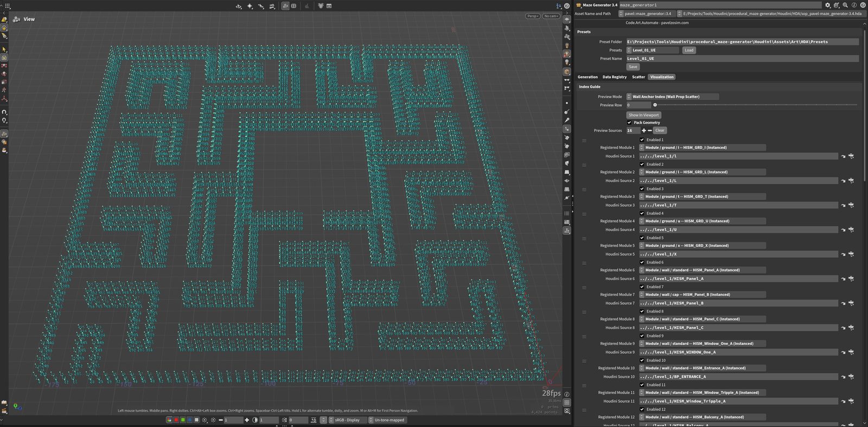This screenshot has height=427, width=868.
Task: Click the magnifier search parameters icon
Action: click(845, 5)
